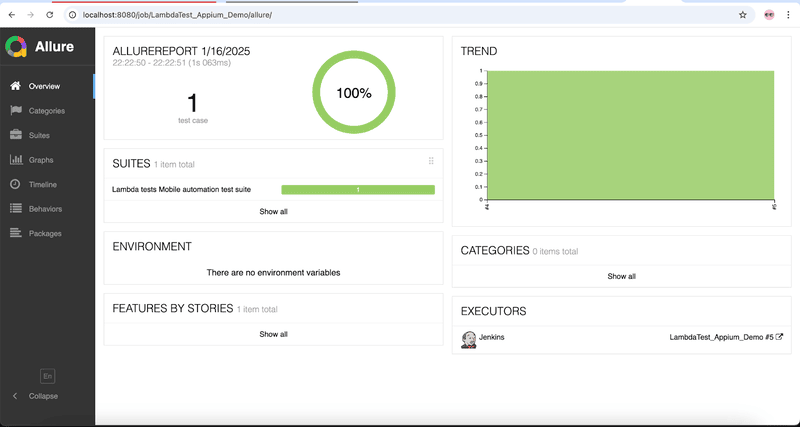Open the Overview menu item
This screenshot has height=427, width=800.
(47, 86)
